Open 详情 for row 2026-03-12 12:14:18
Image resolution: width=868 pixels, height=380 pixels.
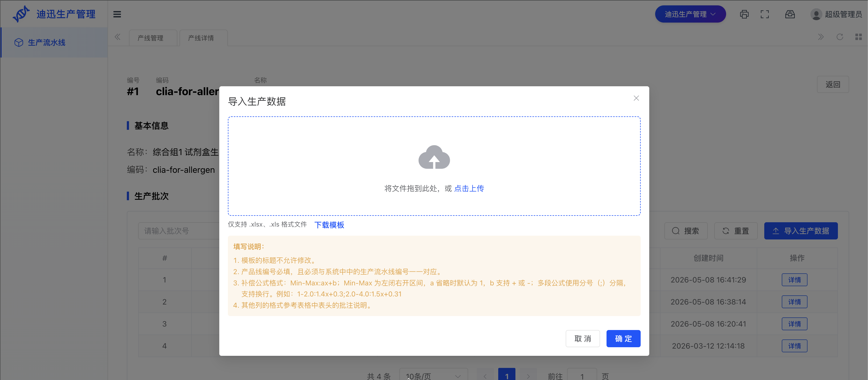click(x=794, y=346)
